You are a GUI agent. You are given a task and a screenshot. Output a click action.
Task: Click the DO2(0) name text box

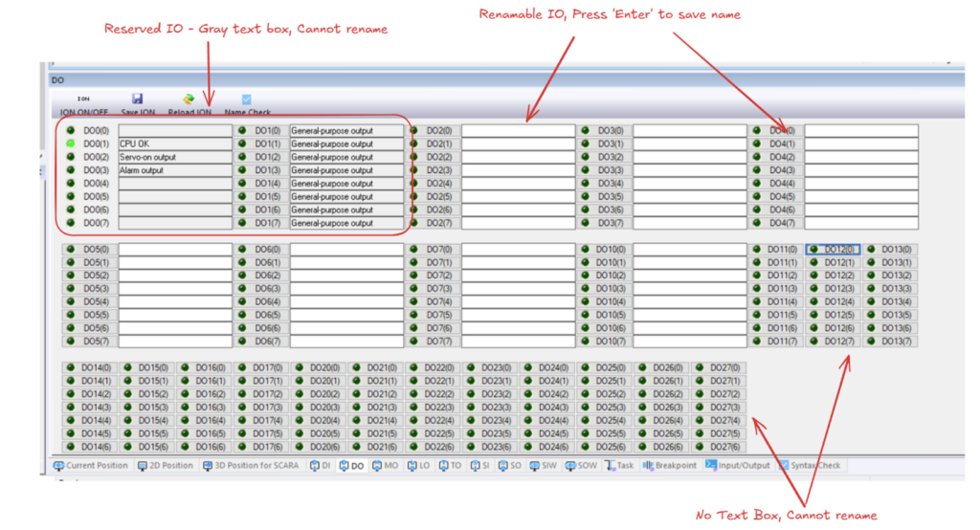click(x=518, y=130)
